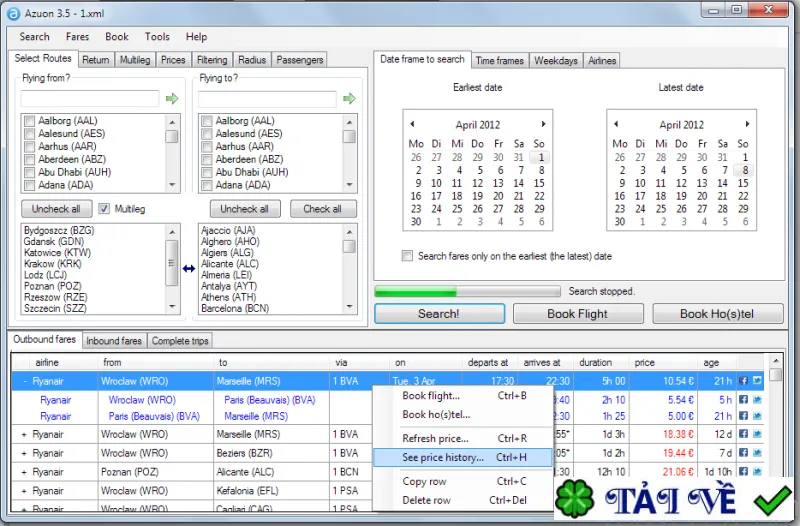Check Aberdeen (ABZ) in Flying to list
The width and height of the screenshot is (800, 526).
pyautogui.click(x=207, y=159)
